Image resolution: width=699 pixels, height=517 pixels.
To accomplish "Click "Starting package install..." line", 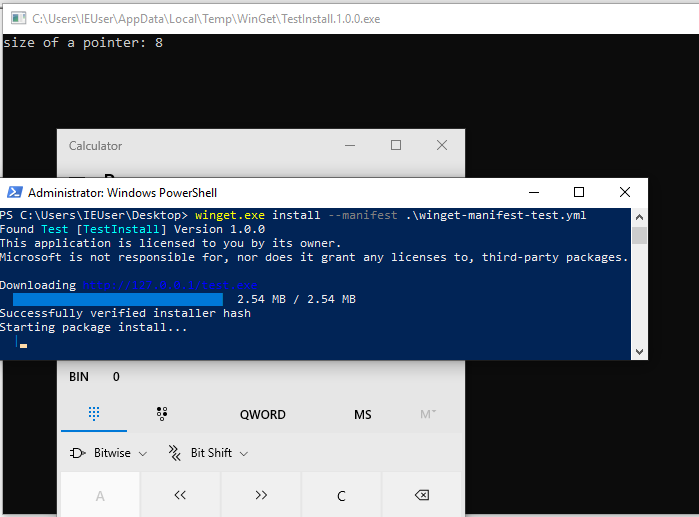I will 93,327.
